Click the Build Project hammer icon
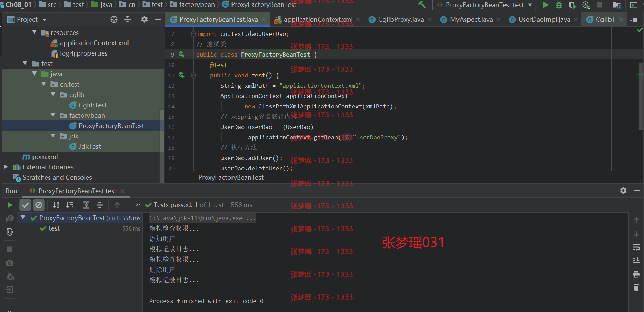 (x=422, y=5)
